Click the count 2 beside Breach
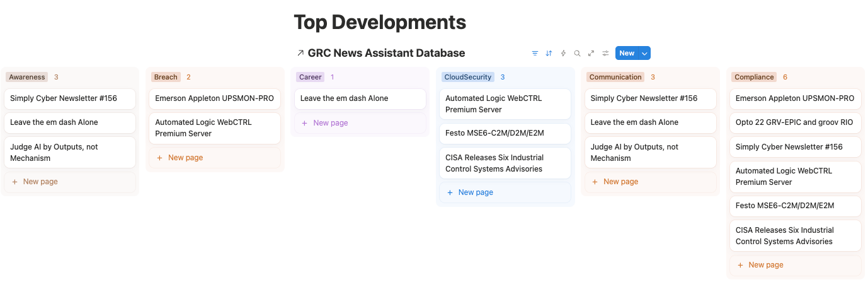 click(x=188, y=77)
